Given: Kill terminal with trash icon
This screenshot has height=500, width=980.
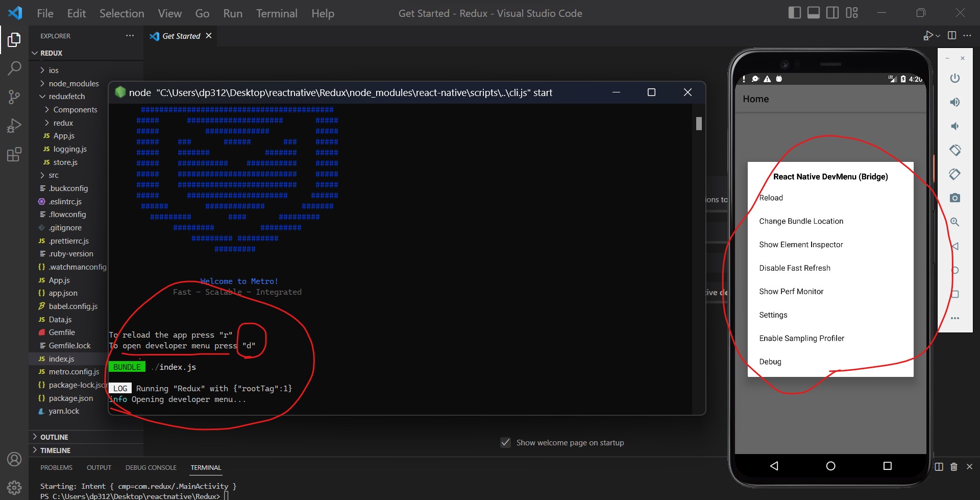Looking at the screenshot, I should point(954,467).
